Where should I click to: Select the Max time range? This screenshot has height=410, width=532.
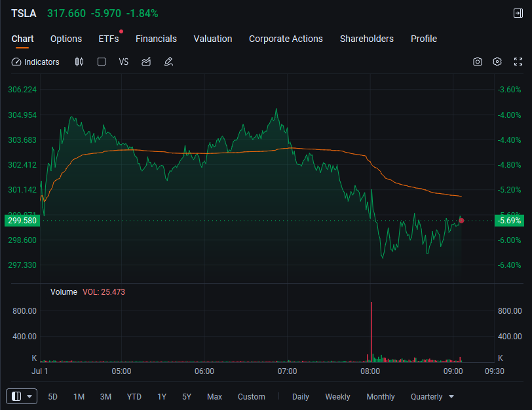pos(214,397)
